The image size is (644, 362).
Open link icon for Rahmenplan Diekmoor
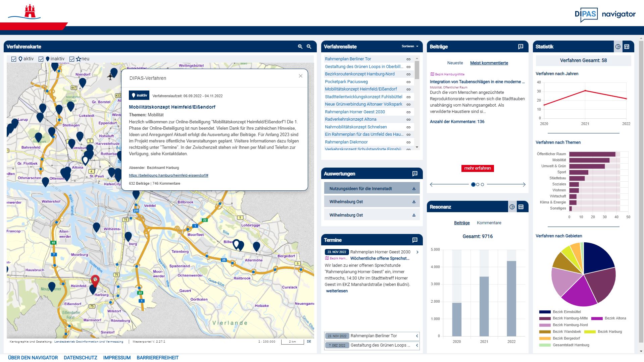point(408,142)
